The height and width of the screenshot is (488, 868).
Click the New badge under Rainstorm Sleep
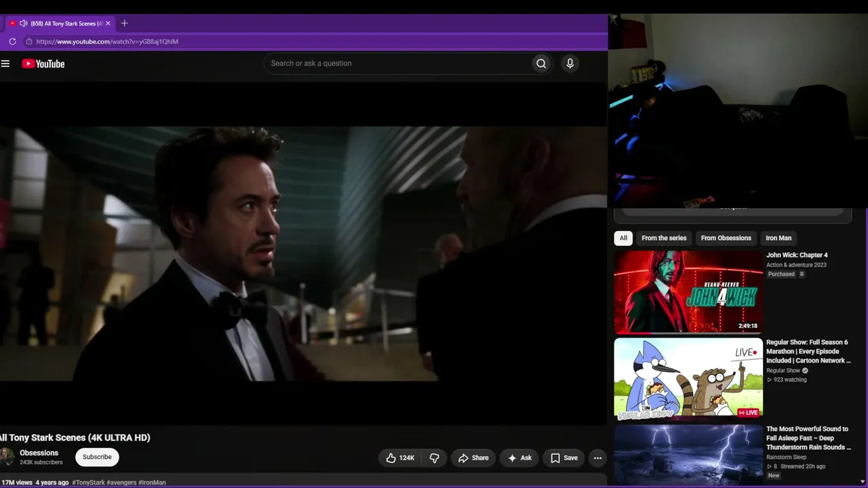774,476
